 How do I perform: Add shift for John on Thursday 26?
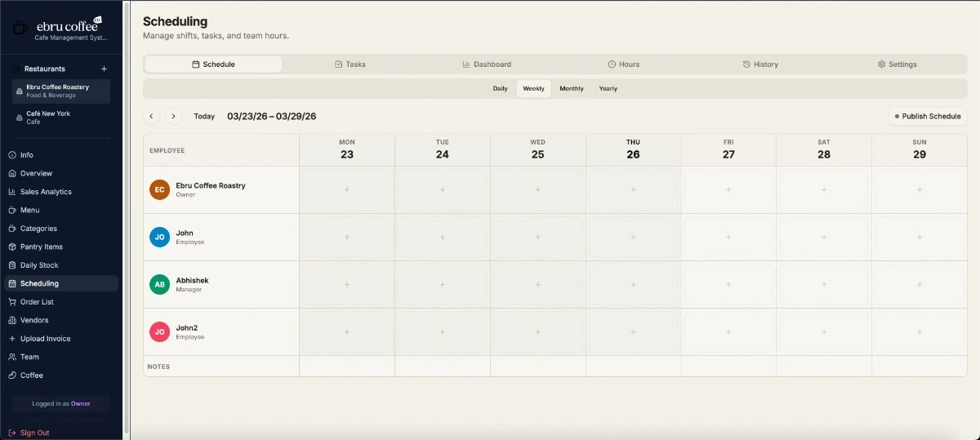point(633,237)
